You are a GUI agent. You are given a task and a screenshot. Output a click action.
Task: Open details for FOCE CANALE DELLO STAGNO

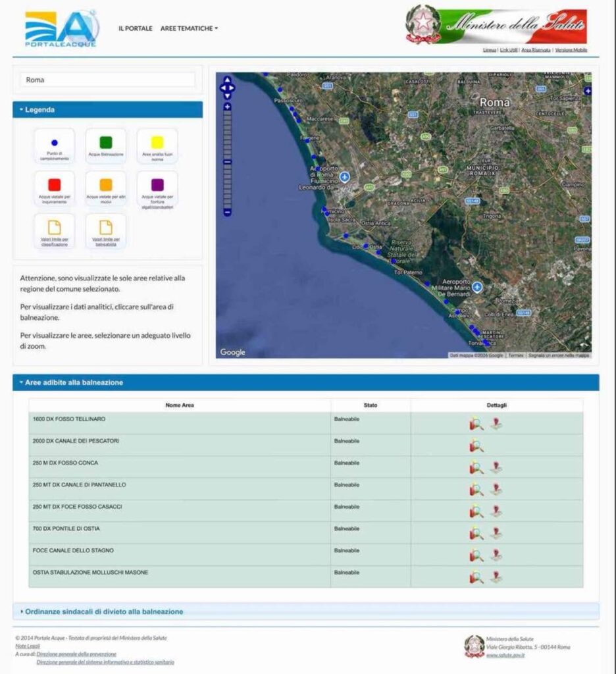pyautogui.click(x=476, y=556)
